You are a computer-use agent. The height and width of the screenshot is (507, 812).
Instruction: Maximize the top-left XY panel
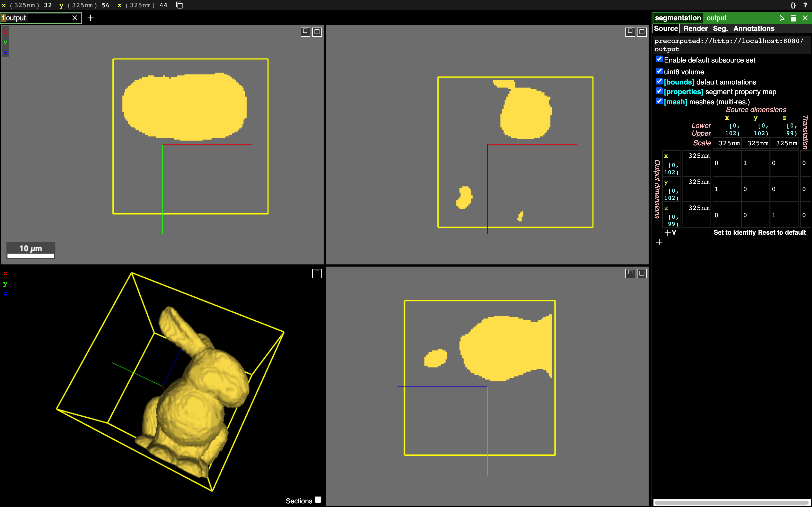click(x=305, y=32)
